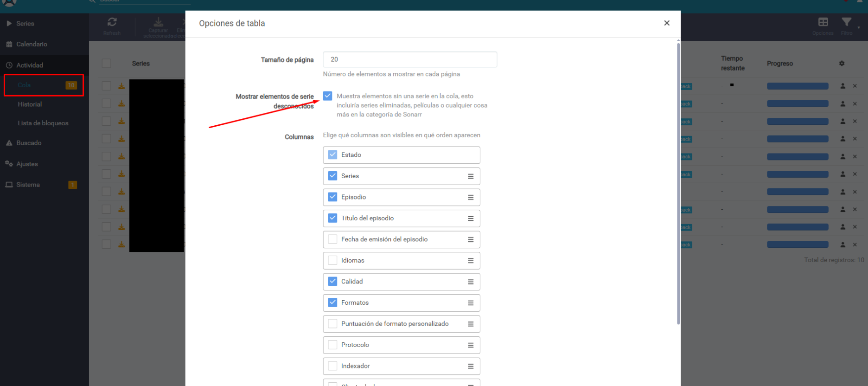Click the drag handle for the Series column
The height and width of the screenshot is (386, 868).
point(470,176)
